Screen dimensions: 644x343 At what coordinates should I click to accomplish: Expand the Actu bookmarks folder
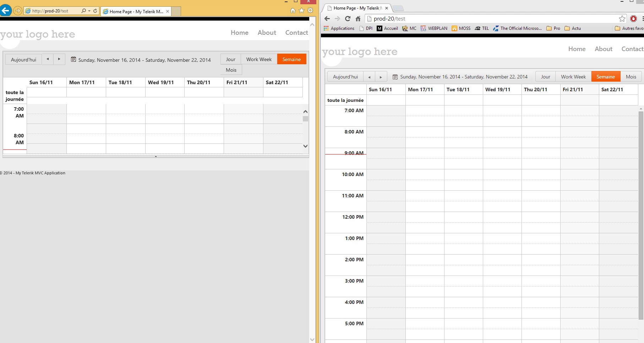tap(573, 28)
